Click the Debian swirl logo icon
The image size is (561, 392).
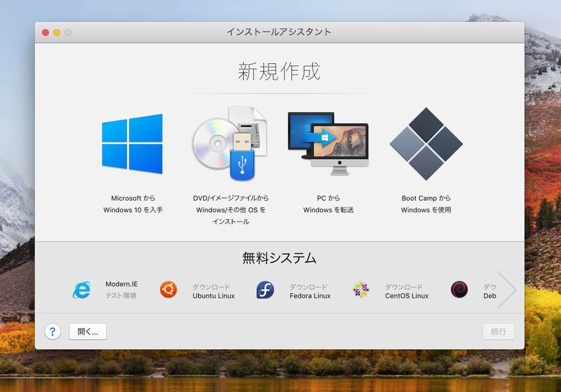click(459, 289)
